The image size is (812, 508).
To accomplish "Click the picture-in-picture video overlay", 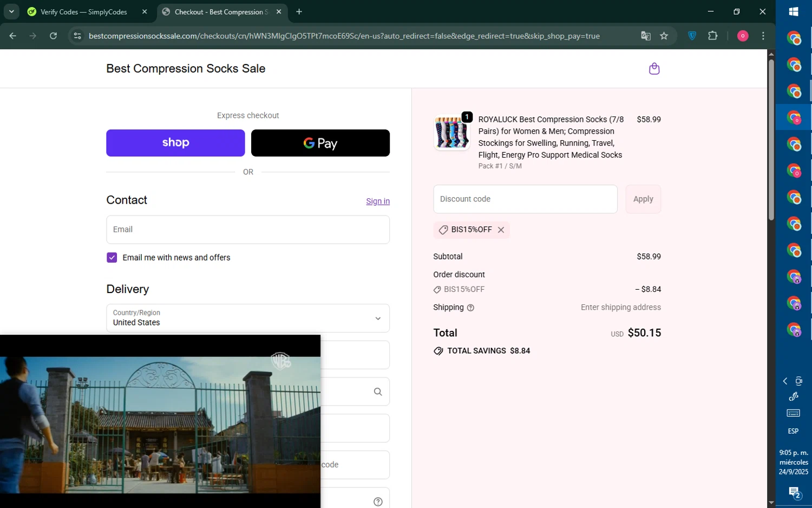I will [160, 421].
